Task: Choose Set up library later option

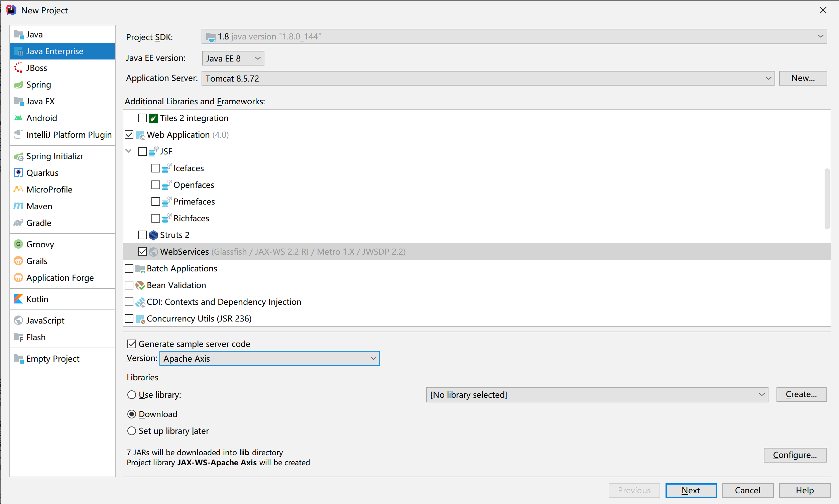Action: [131, 431]
